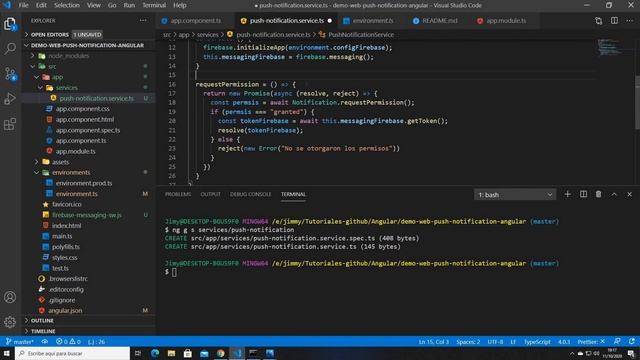Click the Prettier status bar item
Viewport: 640px width, 360px height.
click(591, 342)
